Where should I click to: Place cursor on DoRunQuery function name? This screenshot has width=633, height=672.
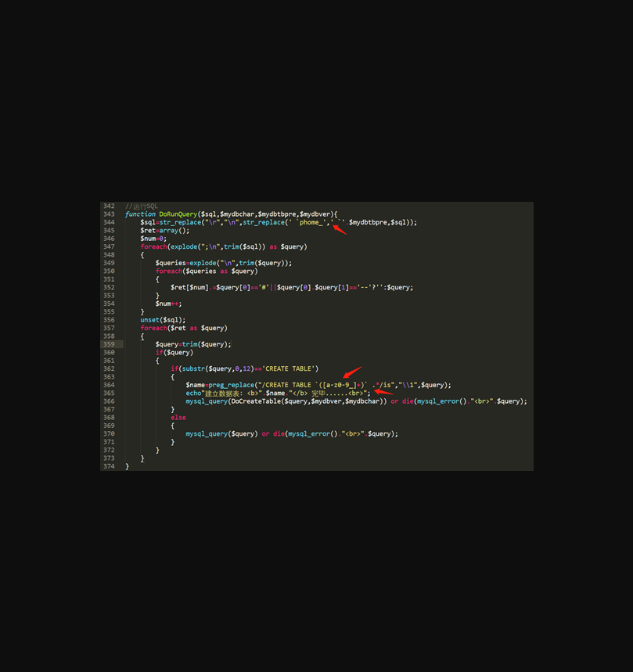[178, 214]
